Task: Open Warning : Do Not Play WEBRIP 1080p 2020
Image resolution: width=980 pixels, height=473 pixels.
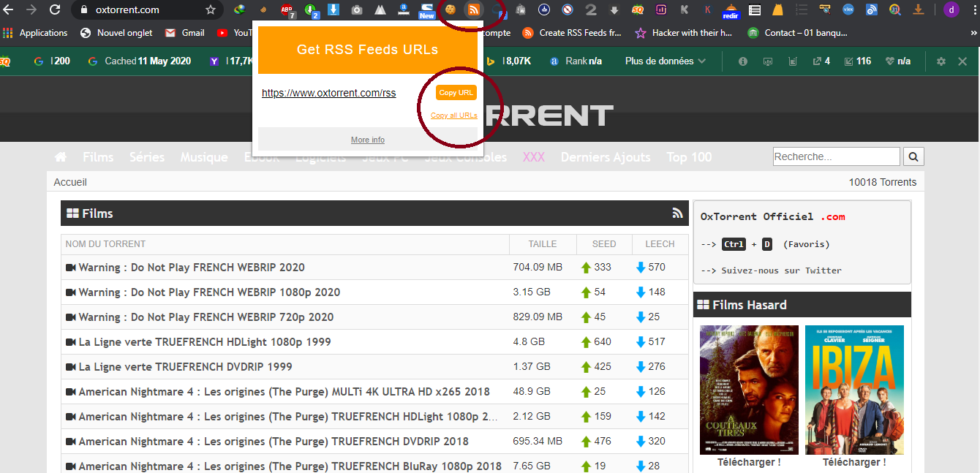Action: coord(209,292)
